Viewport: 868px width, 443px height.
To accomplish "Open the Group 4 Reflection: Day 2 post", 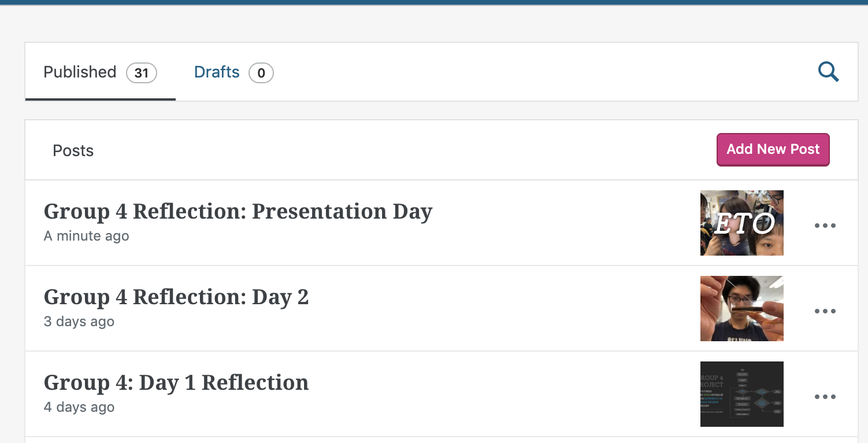I will tap(176, 297).
